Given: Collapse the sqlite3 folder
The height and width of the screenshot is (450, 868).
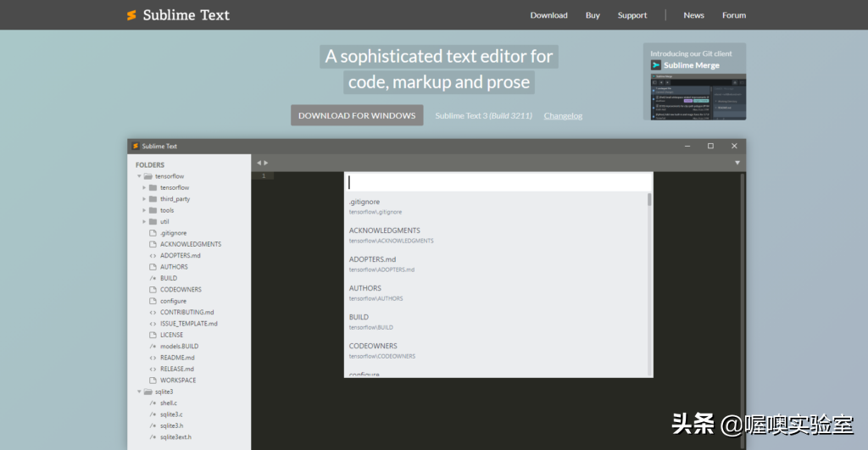Looking at the screenshot, I should coord(139,392).
